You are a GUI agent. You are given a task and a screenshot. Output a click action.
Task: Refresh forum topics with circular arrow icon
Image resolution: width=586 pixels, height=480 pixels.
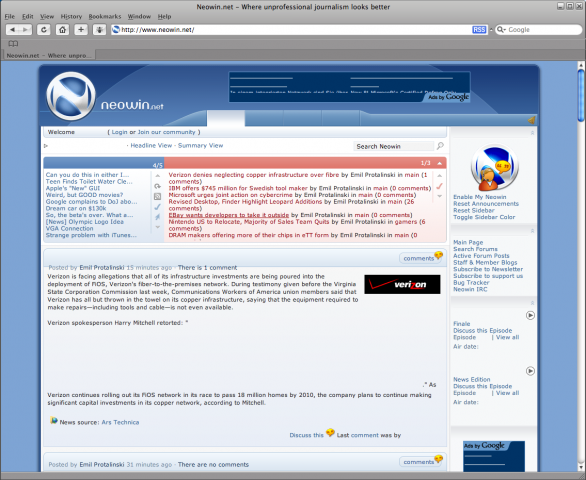[157, 186]
